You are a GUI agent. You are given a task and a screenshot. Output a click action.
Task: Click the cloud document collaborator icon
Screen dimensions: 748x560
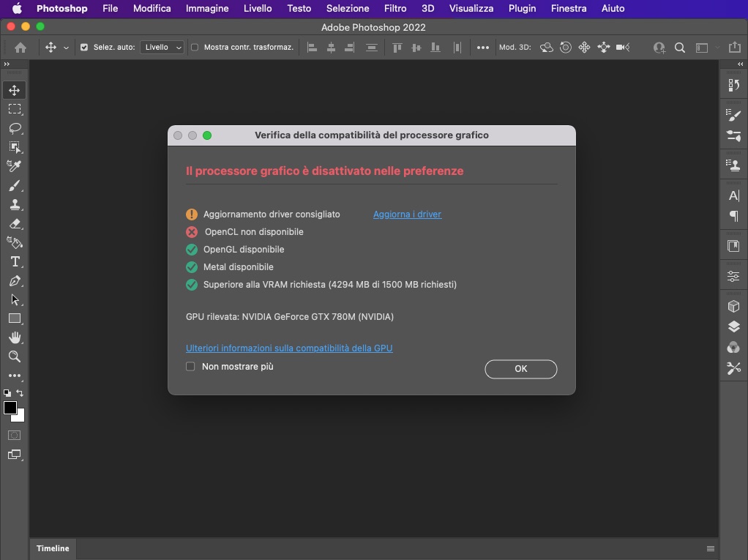click(x=659, y=48)
